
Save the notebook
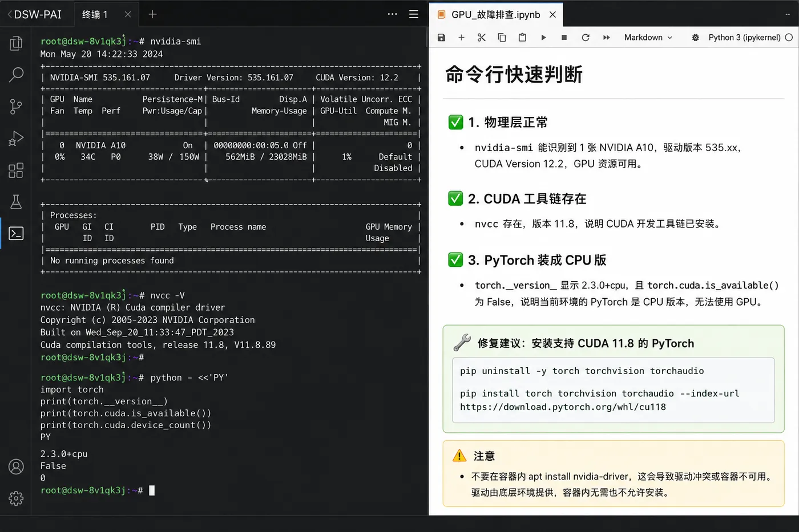441,38
